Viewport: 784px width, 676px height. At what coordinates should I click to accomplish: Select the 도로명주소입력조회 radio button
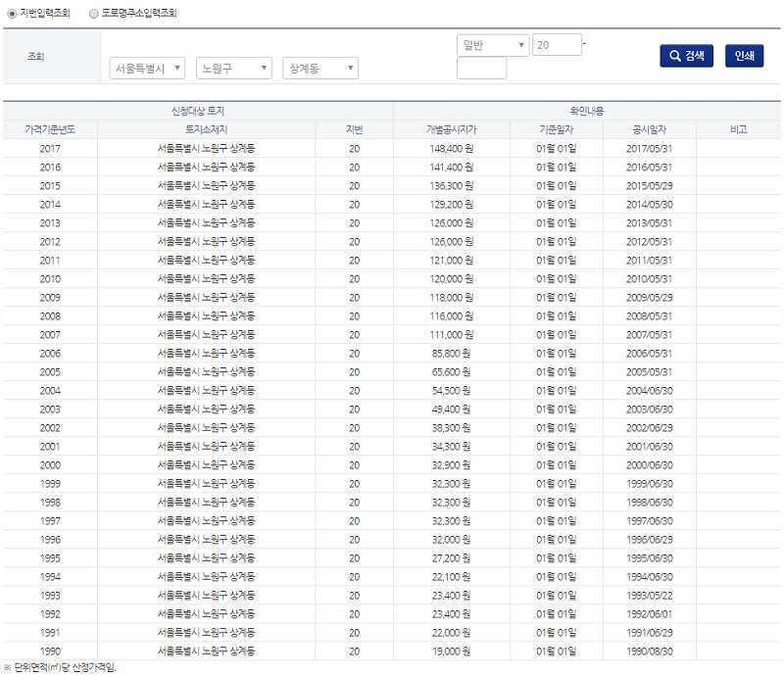(x=93, y=14)
